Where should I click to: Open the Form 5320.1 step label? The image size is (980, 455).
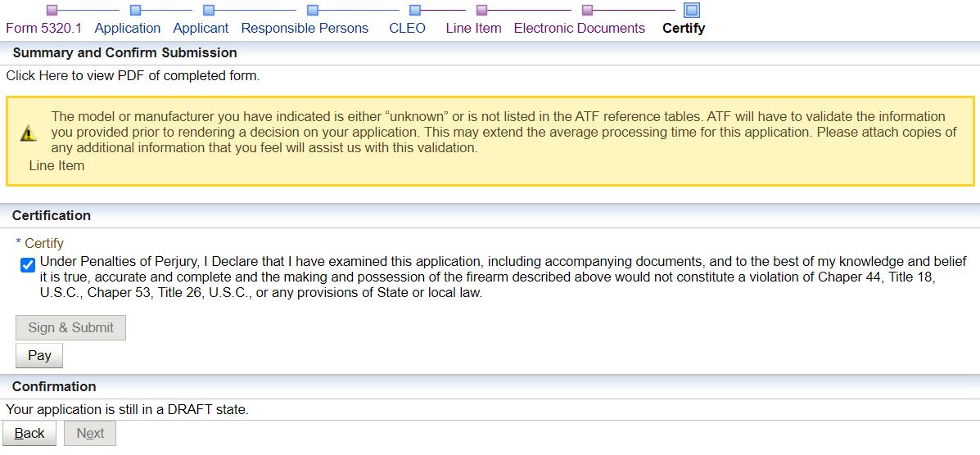[x=43, y=28]
